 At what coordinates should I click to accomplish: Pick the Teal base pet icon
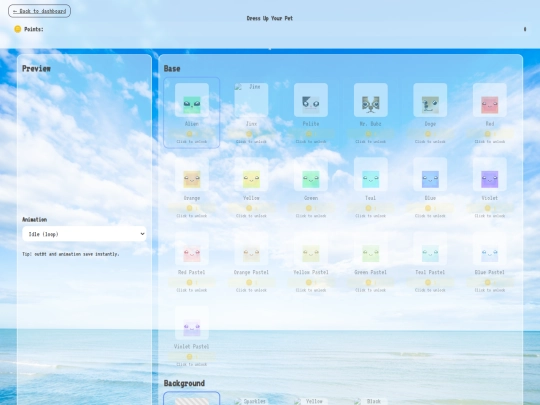click(371, 174)
